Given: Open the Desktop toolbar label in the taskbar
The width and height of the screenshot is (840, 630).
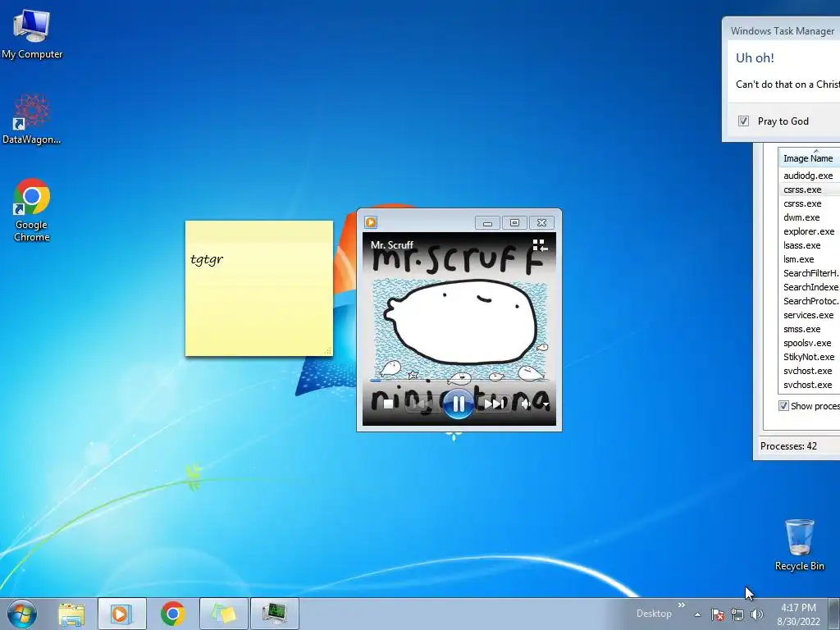Looking at the screenshot, I should pos(654,614).
